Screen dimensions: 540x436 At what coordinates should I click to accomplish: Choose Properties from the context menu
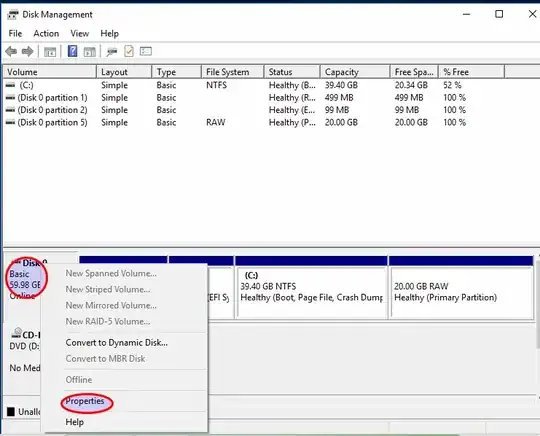[85, 401]
